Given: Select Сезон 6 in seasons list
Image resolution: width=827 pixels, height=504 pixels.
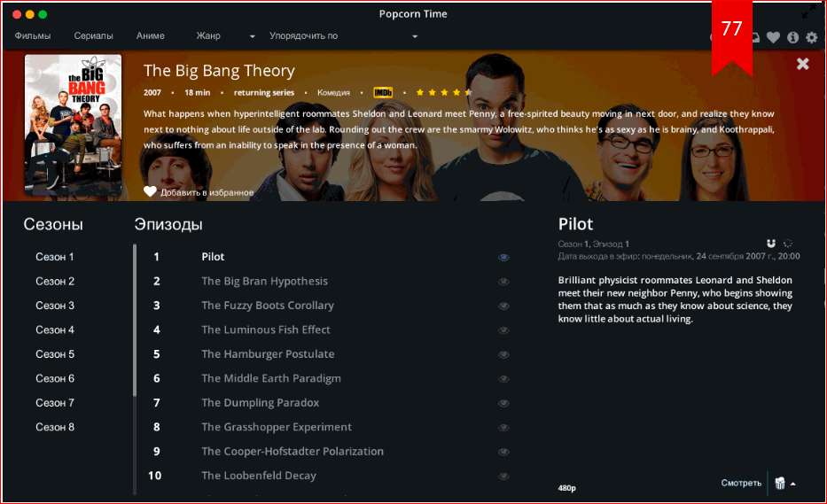Looking at the screenshot, I should click(x=55, y=378).
